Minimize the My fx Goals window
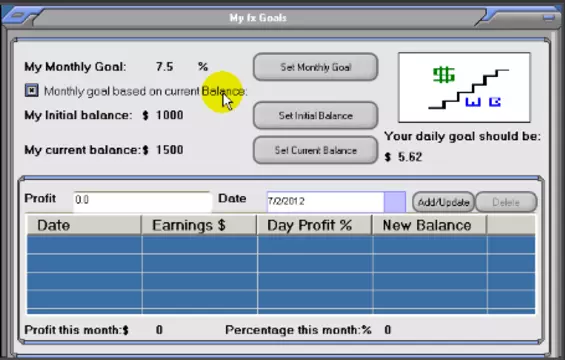The height and width of the screenshot is (360, 565). [549, 17]
